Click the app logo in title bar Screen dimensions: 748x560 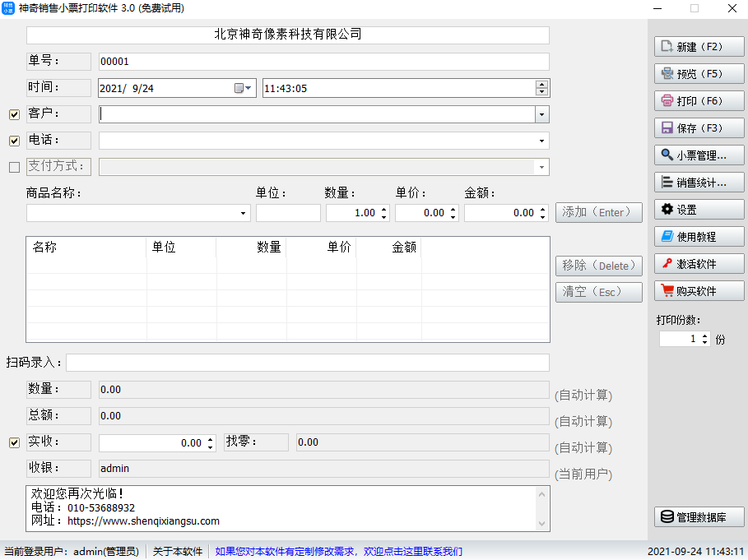pyautogui.click(x=8, y=8)
